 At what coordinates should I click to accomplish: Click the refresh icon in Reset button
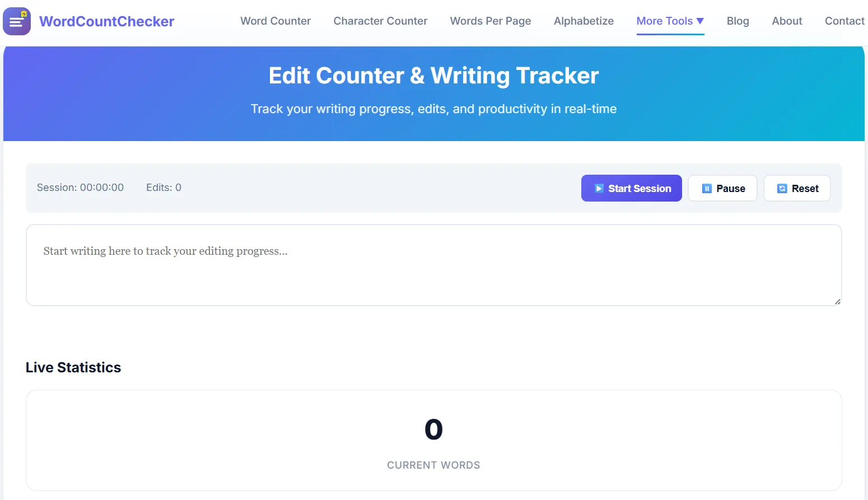(x=782, y=189)
